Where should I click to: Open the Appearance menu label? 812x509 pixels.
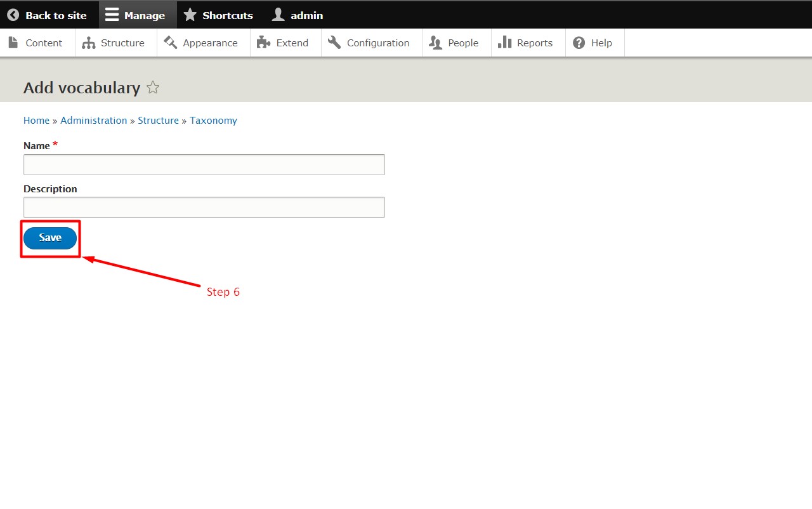(210, 43)
